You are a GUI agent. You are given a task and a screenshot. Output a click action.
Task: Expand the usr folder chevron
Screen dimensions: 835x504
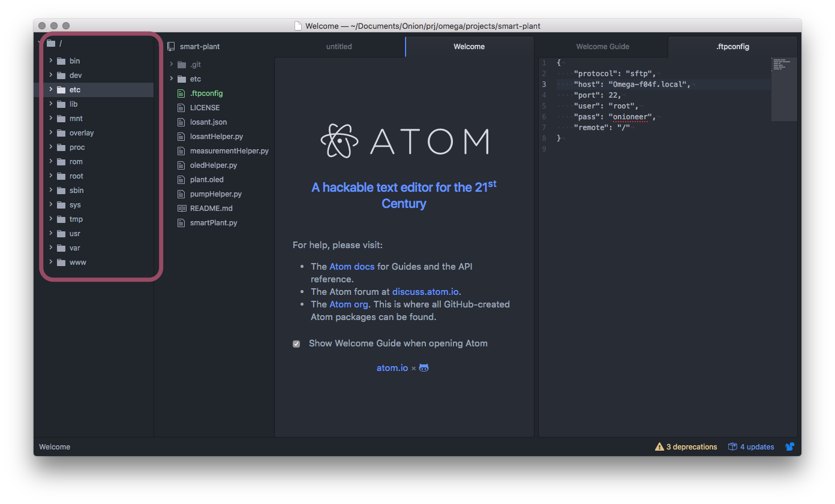coord(51,234)
